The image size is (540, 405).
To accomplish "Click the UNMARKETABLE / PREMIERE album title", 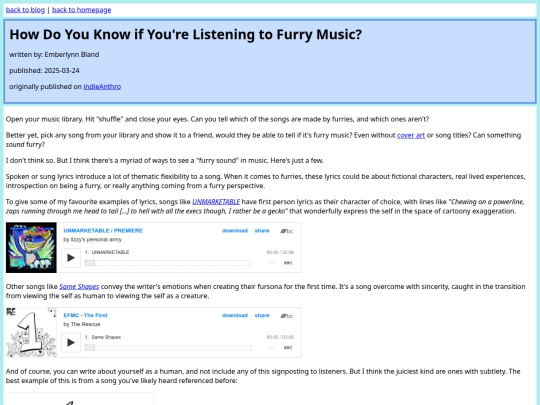I will (103, 230).
